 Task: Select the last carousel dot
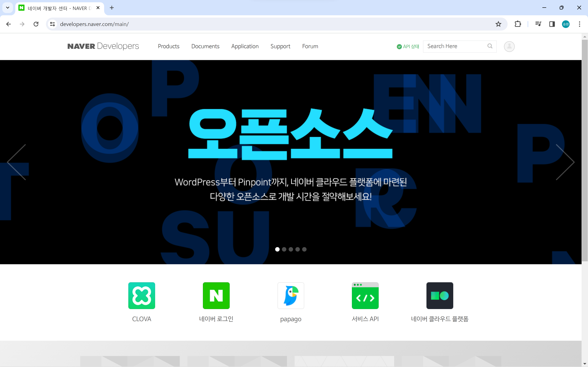[x=304, y=249]
